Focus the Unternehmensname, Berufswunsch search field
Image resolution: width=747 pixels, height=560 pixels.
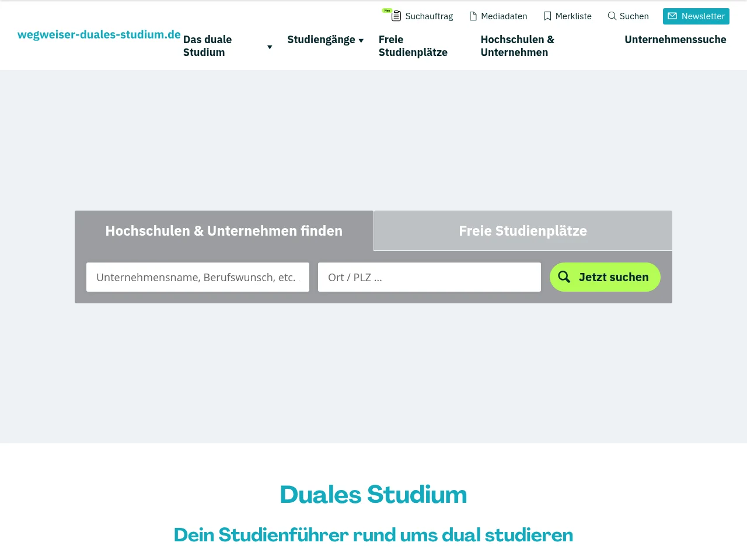click(x=198, y=277)
